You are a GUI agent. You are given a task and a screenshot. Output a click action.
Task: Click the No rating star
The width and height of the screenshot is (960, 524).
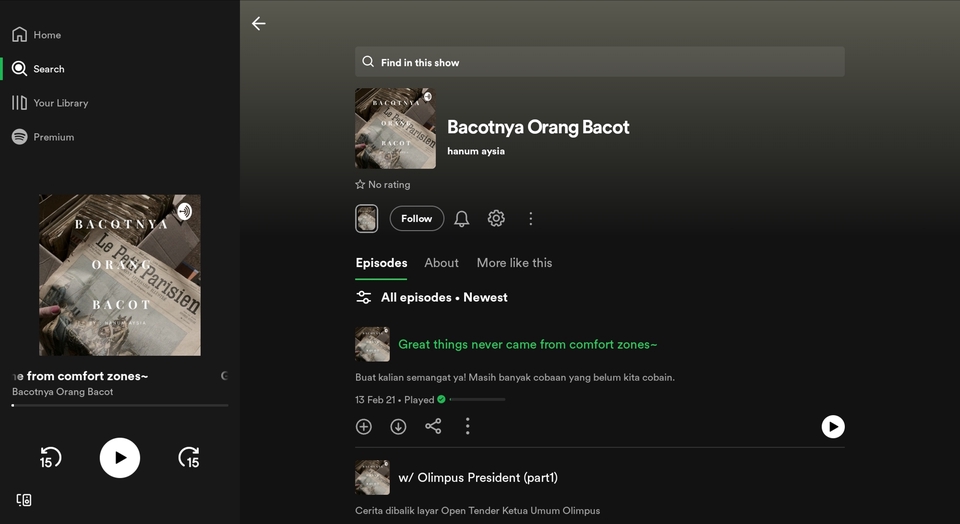[x=360, y=184]
